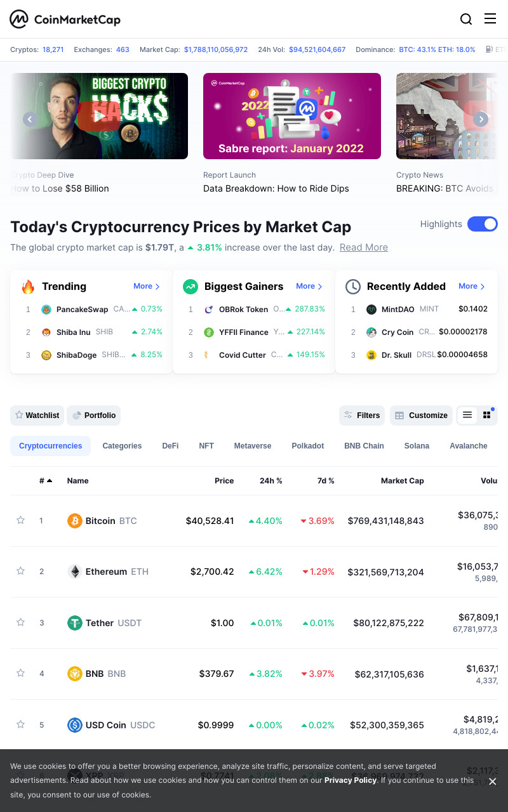
Task: Select the list view icon
Action: pyautogui.click(x=467, y=415)
